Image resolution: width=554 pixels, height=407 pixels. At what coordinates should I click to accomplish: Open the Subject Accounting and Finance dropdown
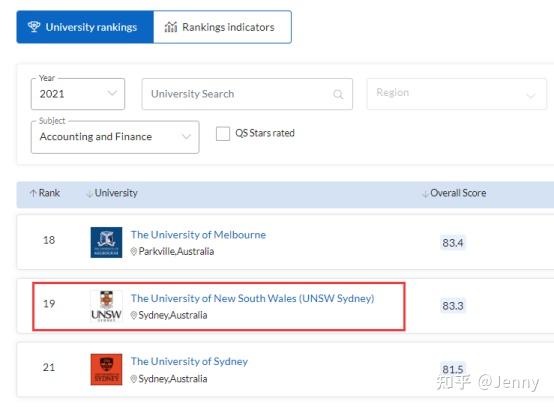coord(115,137)
